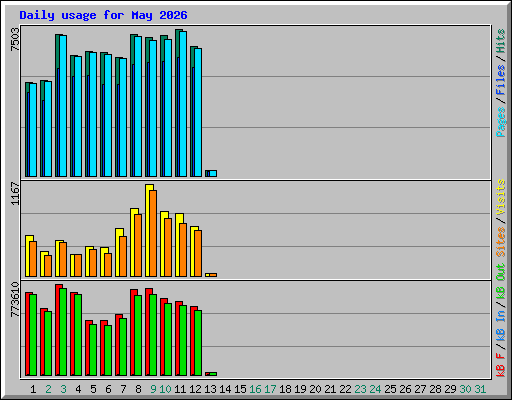Click green day label 2
This screenshot has width=512, height=400.
click(48, 389)
